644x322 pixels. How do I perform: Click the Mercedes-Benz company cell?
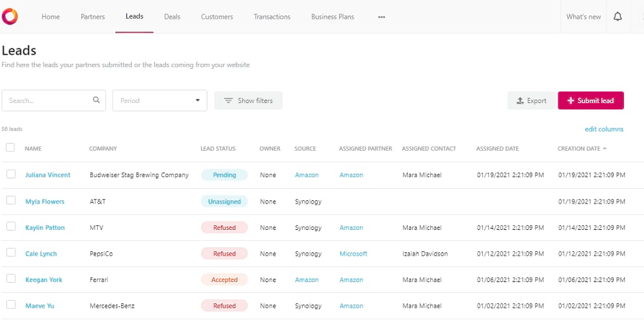click(x=112, y=306)
